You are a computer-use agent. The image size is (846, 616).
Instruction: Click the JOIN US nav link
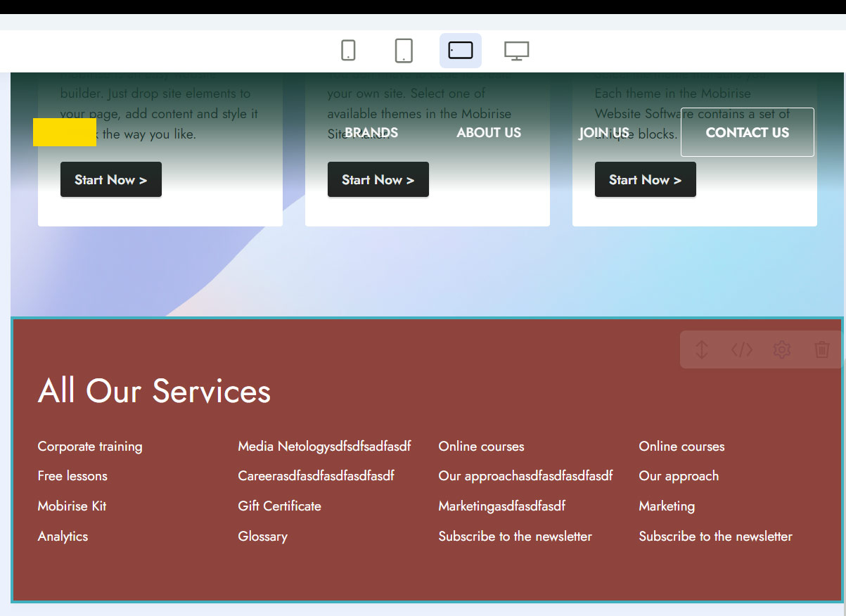click(x=604, y=133)
